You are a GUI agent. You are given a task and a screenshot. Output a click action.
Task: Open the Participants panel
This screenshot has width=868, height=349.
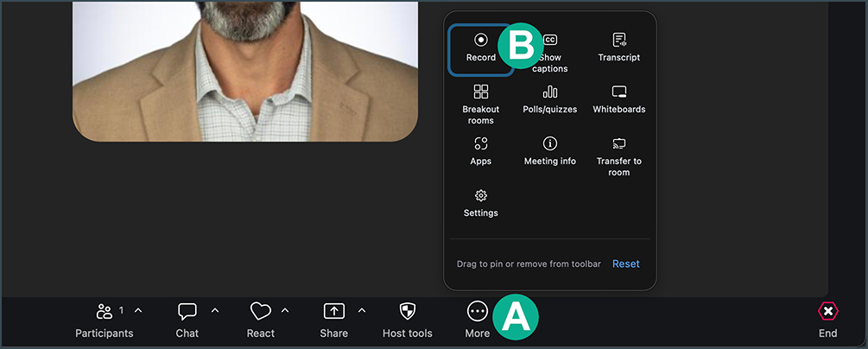[104, 320]
